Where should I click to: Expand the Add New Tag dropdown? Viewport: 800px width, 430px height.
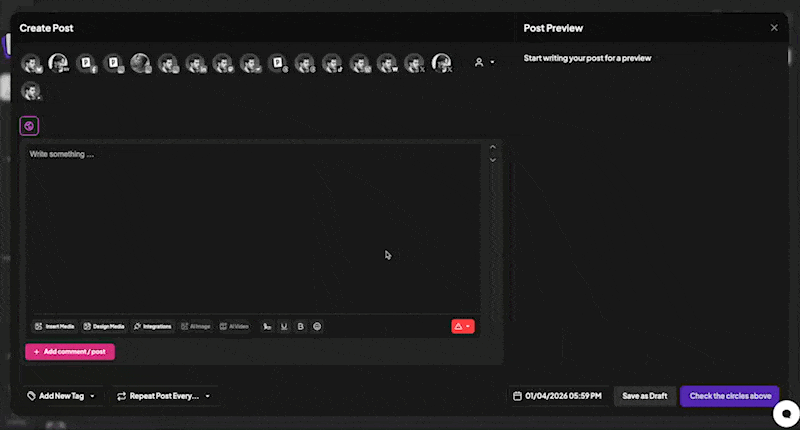pyautogui.click(x=61, y=396)
